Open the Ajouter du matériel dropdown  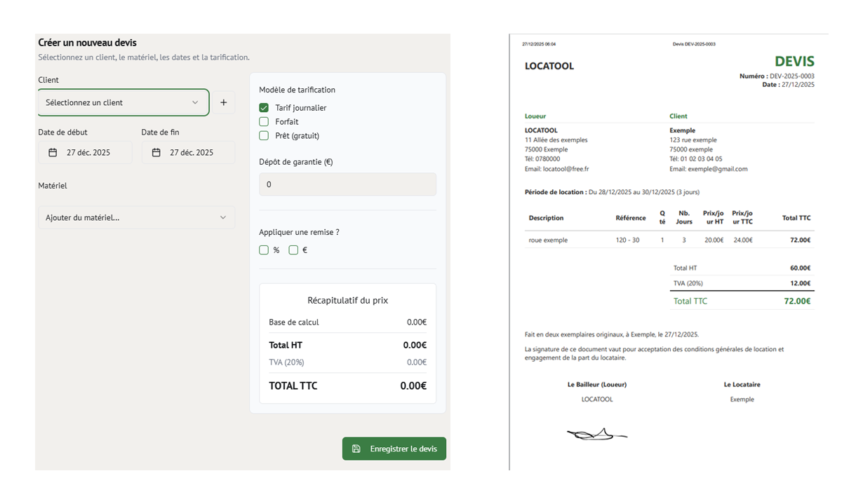[x=136, y=217]
